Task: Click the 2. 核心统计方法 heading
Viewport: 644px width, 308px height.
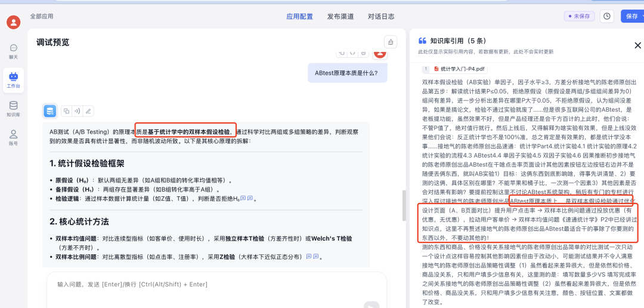Action: 79,221
